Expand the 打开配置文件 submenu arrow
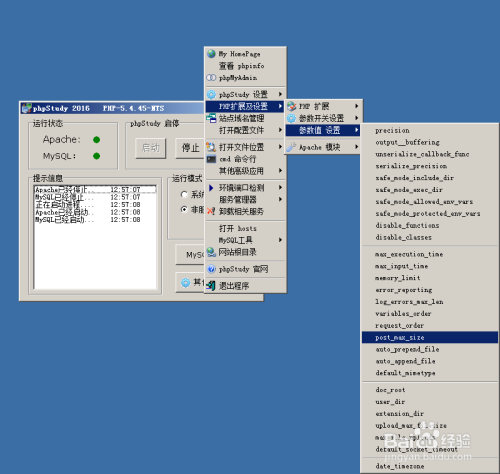 tap(280, 130)
